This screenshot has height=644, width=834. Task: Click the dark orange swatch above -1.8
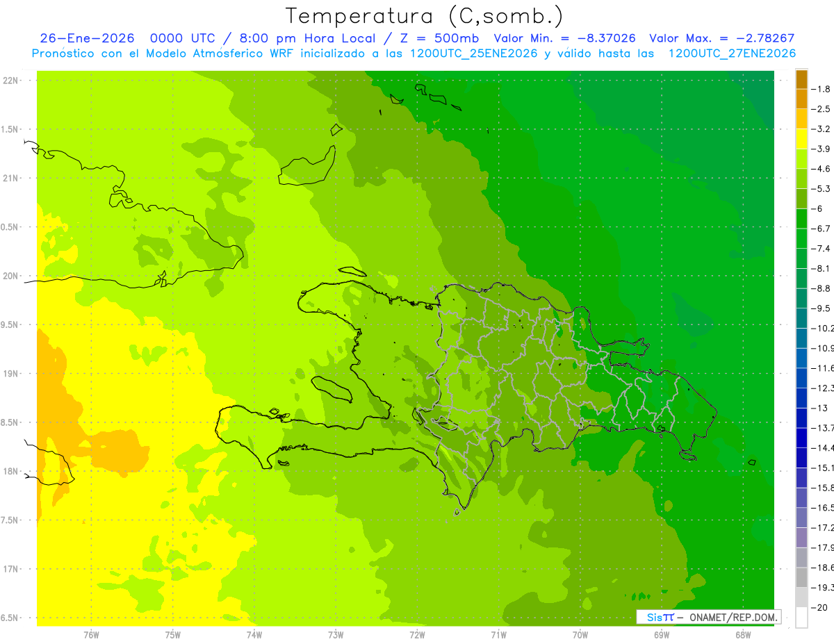[x=801, y=79]
